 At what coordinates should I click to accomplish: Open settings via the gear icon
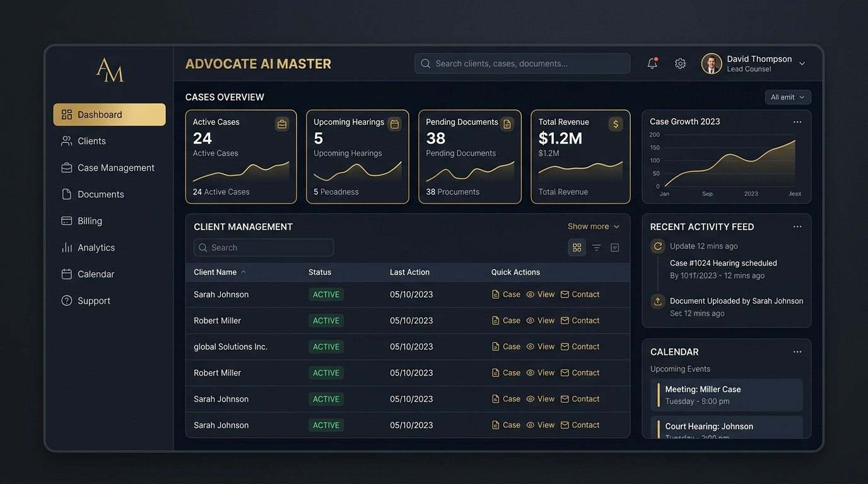(x=680, y=64)
